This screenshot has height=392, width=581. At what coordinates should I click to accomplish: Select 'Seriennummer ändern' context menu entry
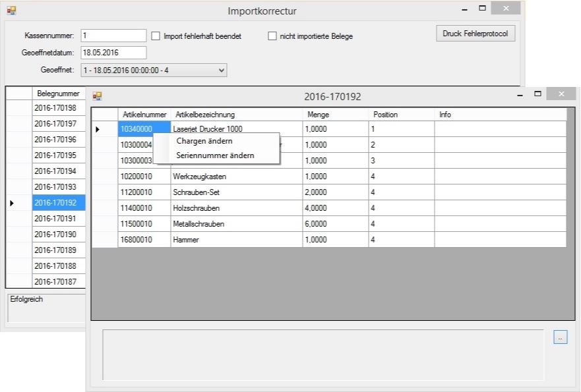click(x=215, y=156)
